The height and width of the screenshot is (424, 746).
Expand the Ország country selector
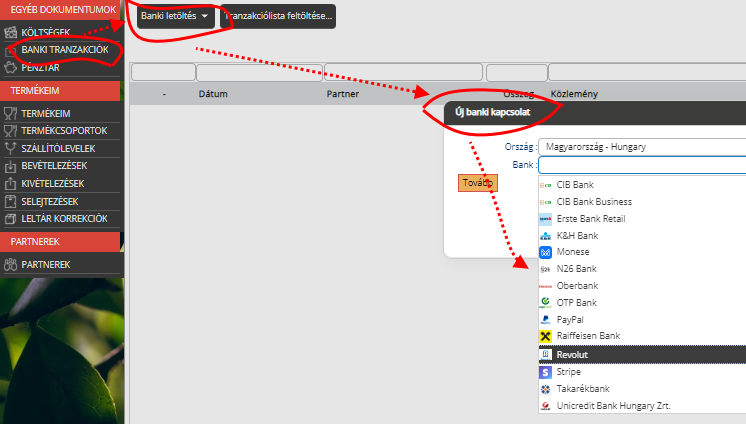(x=641, y=147)
